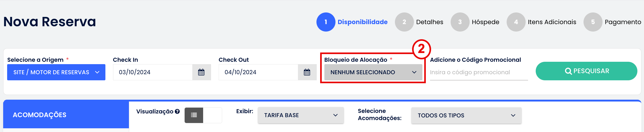Open the Bloqueio de Alocação dropdown
Image resolution: width=644 pixels, height=132 pixels.
(373, 72)
